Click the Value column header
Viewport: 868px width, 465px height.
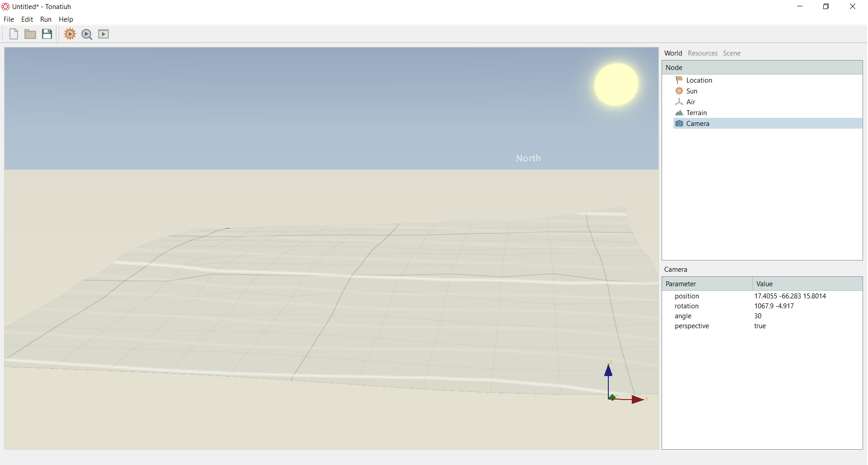tap(807, 284)
